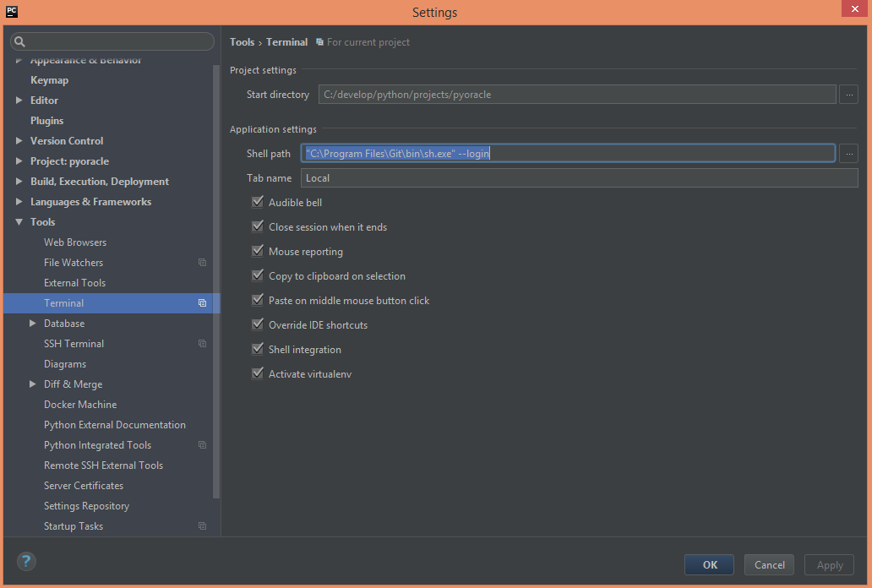The width and height of the screenshot is (872, 588).
Task: Open the SSH Terminal settings page
Action: click(74, 343)
